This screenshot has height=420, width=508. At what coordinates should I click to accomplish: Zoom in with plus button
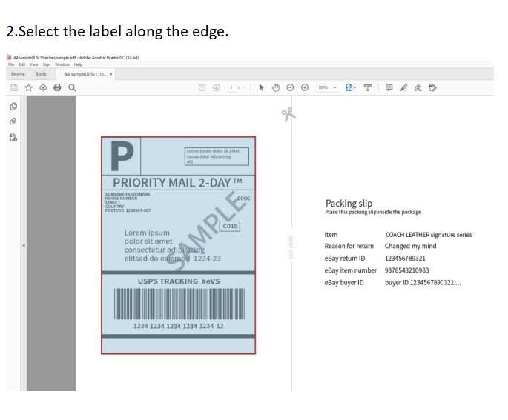pyautogui.click(x=305, y=87)
